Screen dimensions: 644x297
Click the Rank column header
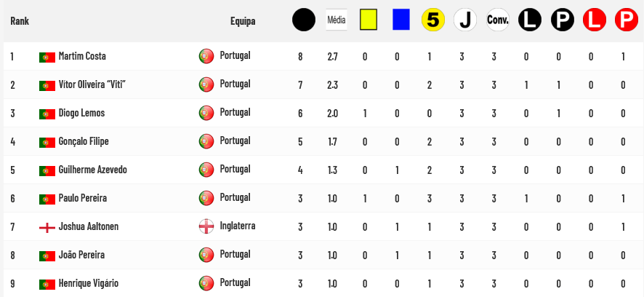(x=20, y=21)
